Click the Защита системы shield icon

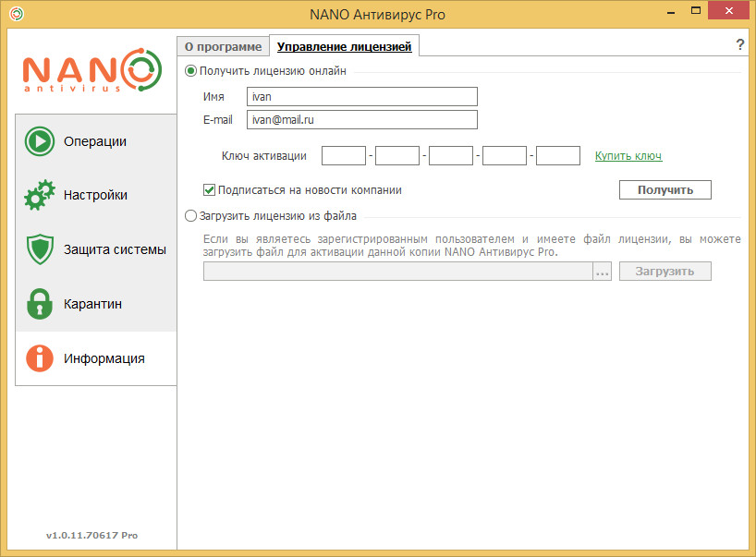(40, 249)
